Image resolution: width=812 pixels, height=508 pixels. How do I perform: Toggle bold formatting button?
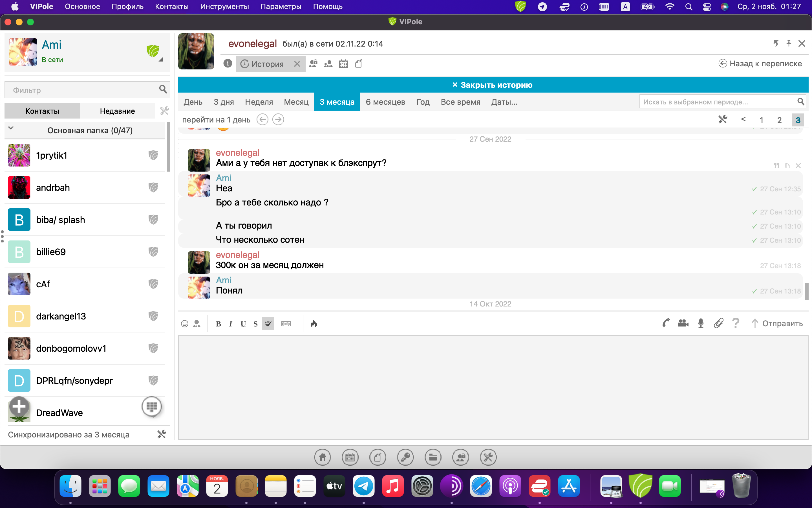coord(219,324)
